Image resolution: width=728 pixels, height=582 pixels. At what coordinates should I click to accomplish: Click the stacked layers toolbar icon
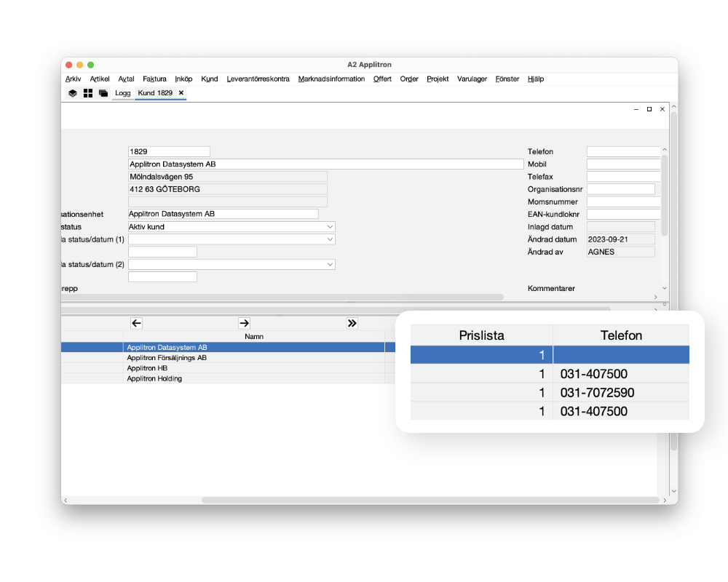73,93
